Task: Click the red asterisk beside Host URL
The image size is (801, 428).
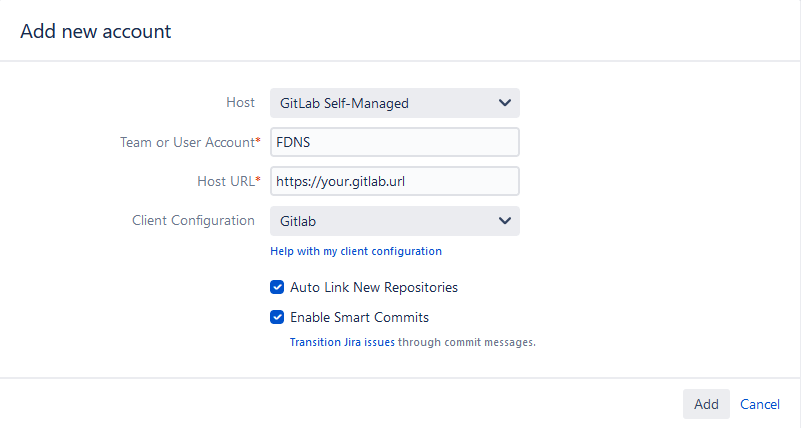Action: 258,180
